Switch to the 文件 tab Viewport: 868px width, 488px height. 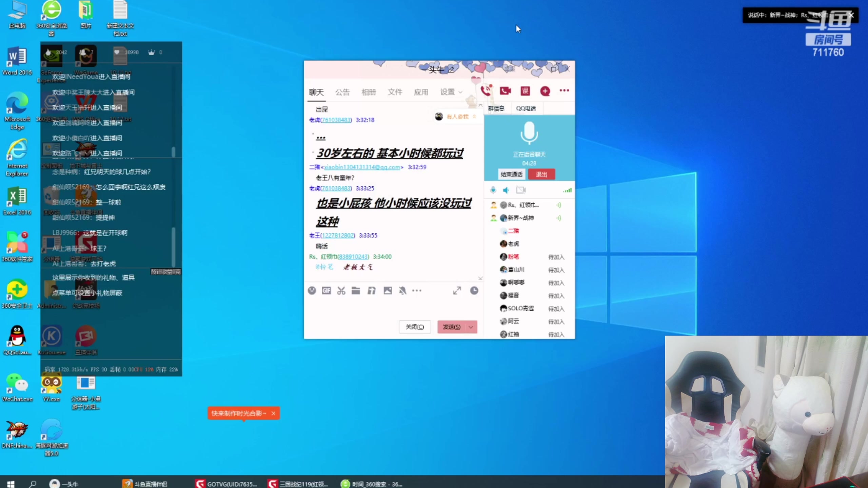pyautogui.click(x=395, y=92)
